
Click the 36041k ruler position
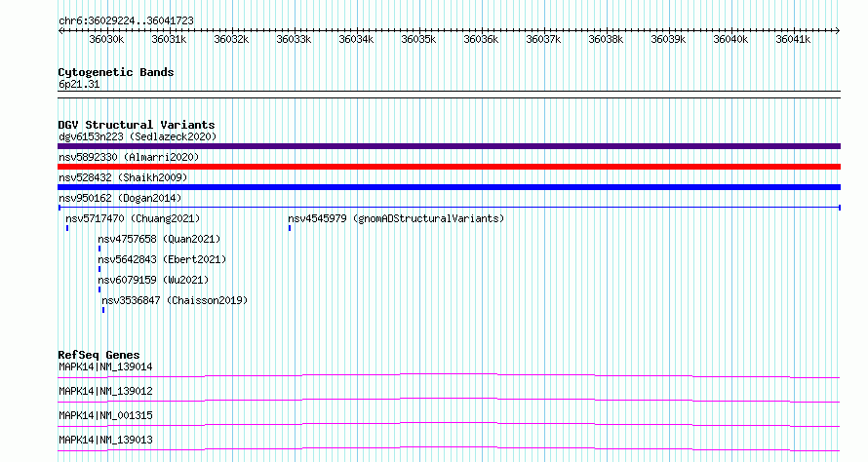click(x=793, y=39)
